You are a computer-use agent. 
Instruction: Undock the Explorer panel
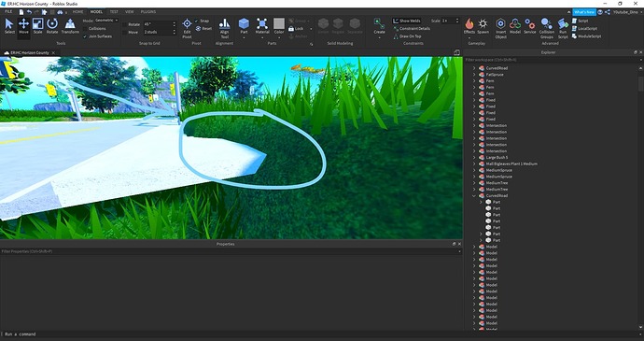click(636, 52)
